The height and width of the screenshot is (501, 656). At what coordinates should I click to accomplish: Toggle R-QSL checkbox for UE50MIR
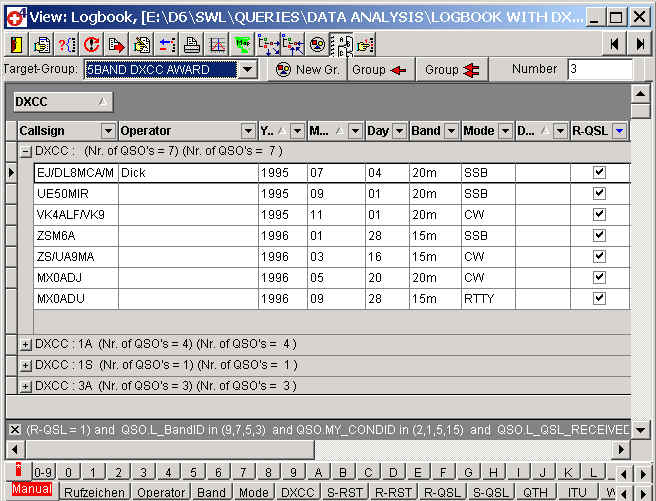point(599,193)
